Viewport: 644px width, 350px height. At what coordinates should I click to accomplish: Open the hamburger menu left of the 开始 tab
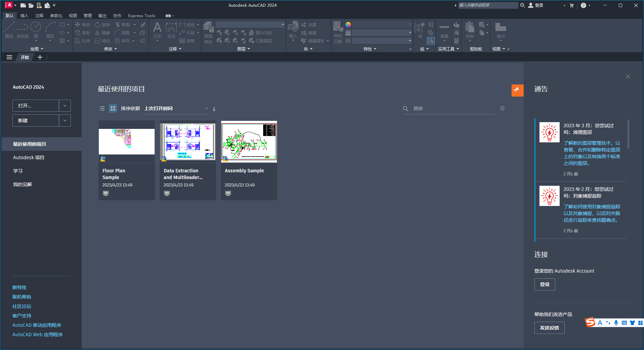click(x=9, y=57)
